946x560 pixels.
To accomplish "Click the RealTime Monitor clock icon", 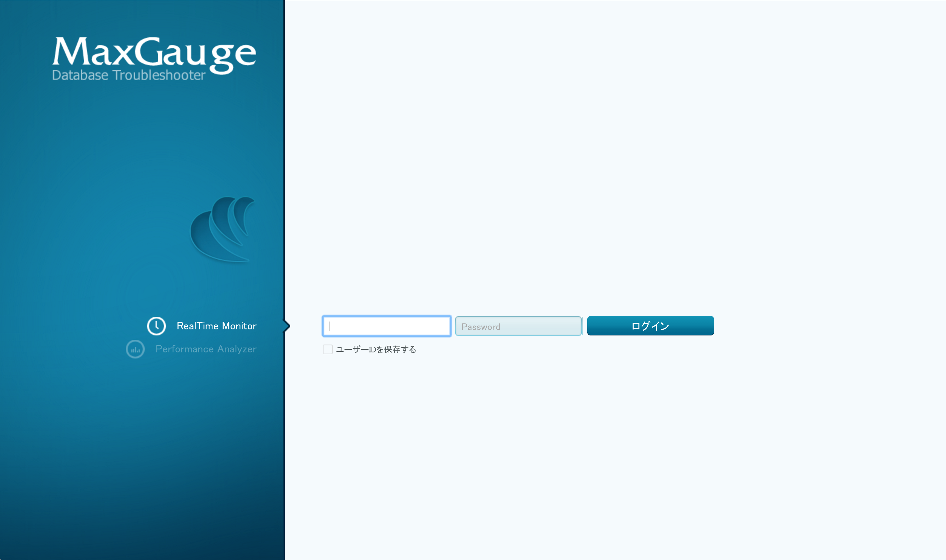I will (156, 326).
